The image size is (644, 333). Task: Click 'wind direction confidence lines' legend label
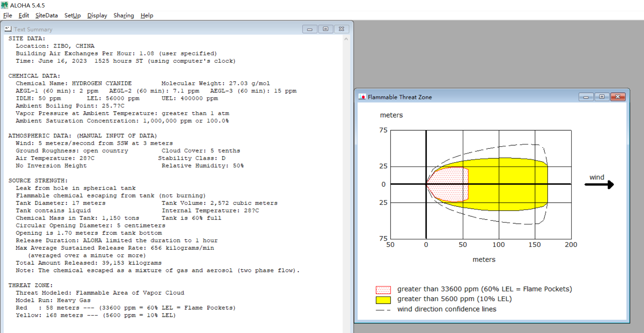coord(447,309)
